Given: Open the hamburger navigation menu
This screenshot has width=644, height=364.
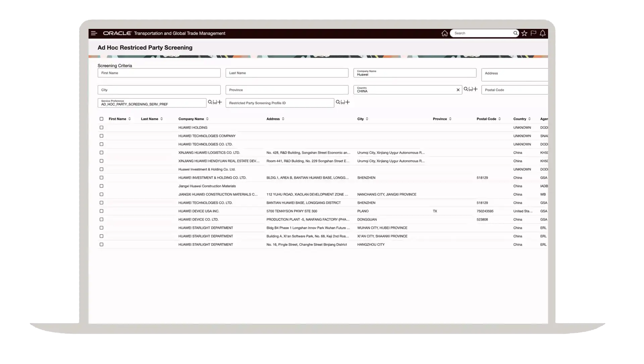Looking at the screenshot, I should (x=94, y=33).
